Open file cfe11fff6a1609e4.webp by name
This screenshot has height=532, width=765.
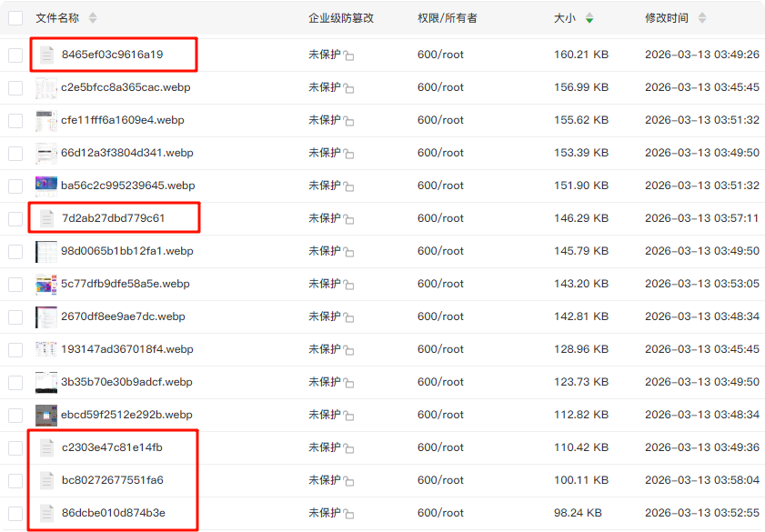click(120, 120)
